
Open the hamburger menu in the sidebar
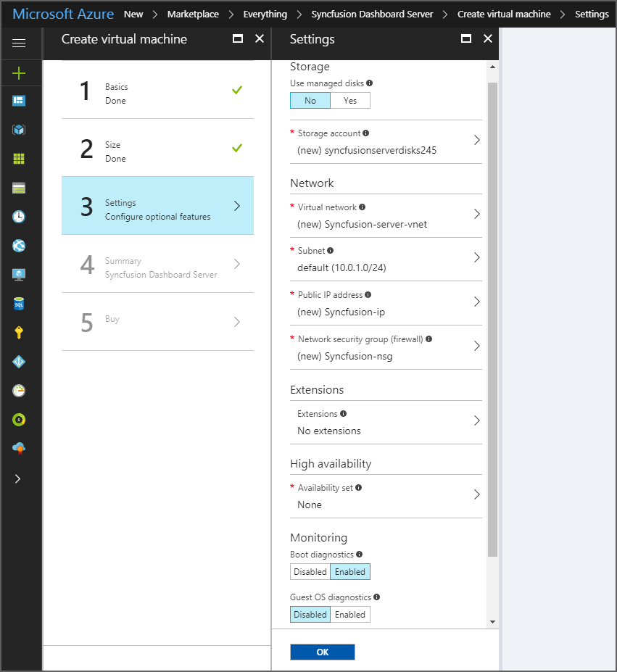tap(19, 43)
